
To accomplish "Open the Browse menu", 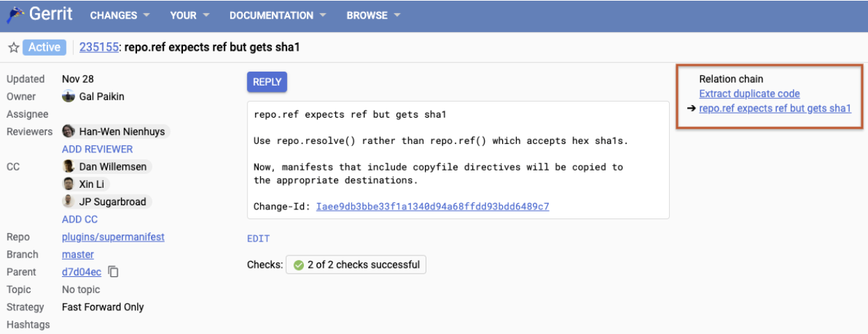I will pos(373,15).
